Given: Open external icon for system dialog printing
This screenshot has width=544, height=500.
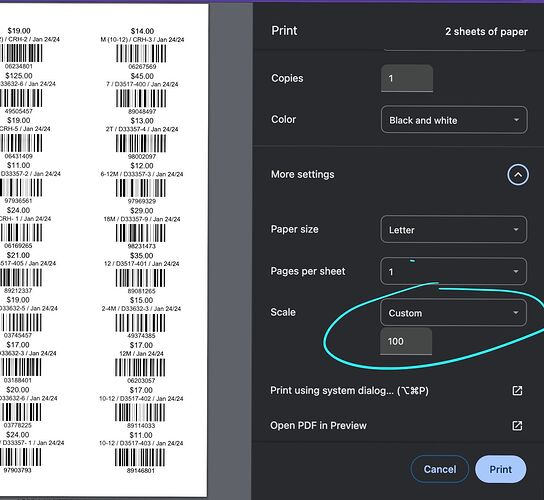Looking at the screenshot, I should point(517,391).
